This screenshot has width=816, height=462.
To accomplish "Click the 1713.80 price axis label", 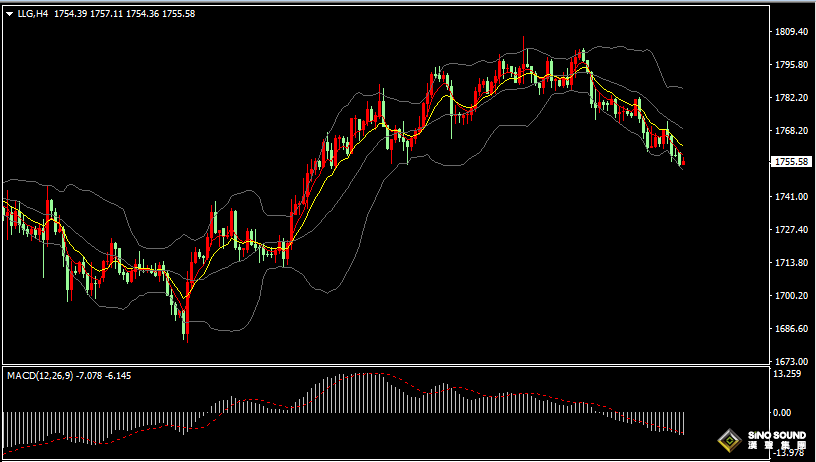I will [x=792, y=263].
